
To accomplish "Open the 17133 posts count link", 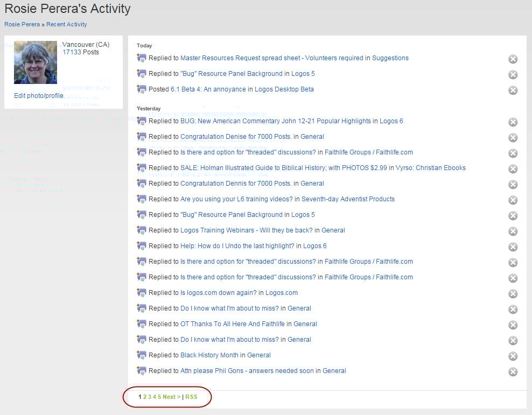I will click(72, 52).
